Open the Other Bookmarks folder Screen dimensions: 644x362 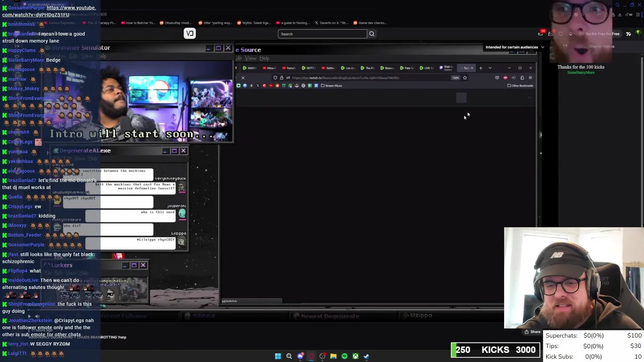[520, 85]
